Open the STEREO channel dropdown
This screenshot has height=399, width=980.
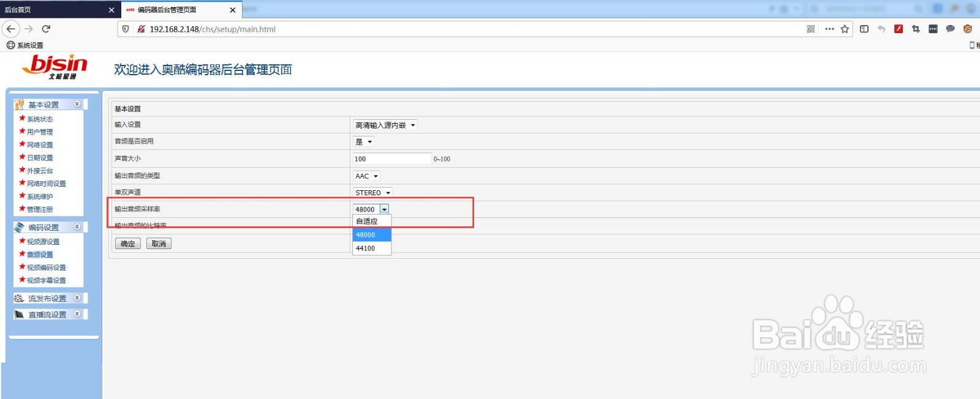(x=372, y=192)
